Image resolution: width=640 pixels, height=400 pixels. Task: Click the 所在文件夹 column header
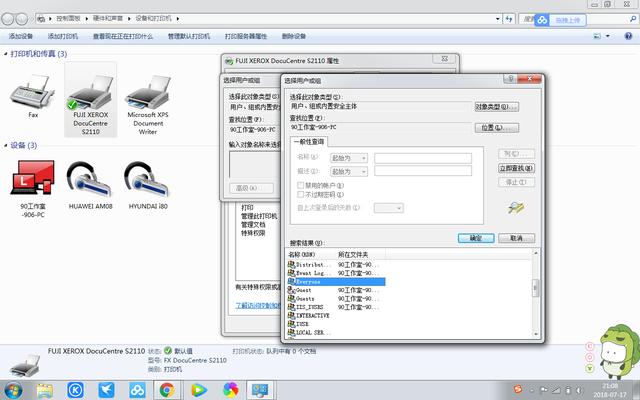pyautogui.click(x=361, y=255)
